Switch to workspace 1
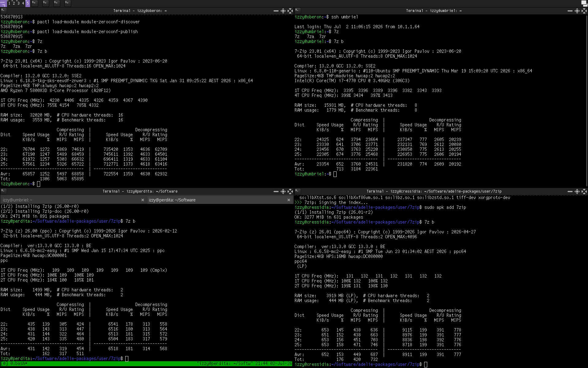This screenshot has height=368, width=588. tap(9, 3)
